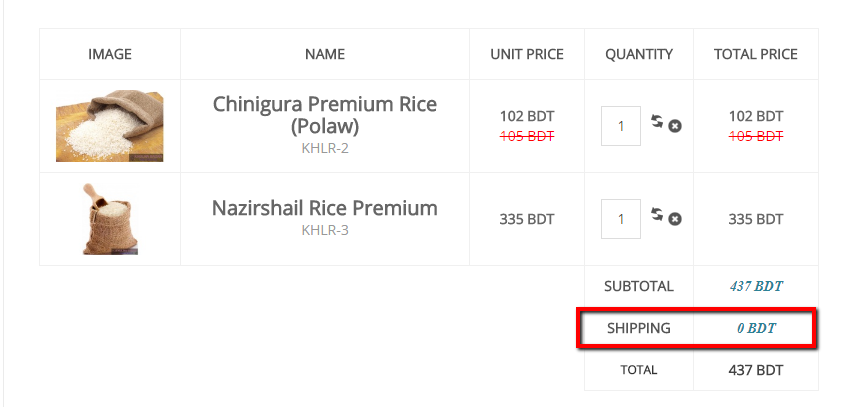Image resolution: width=854 pixels, height=407 pixels.
Task: Open Chinigura Premium Rice (Polaw) product link
Action: pos(325,115)
